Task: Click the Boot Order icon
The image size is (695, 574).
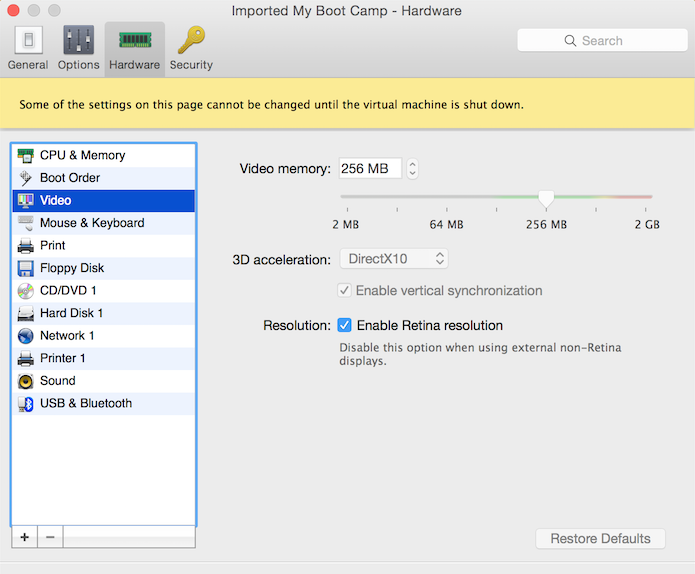Action: tap(26, 178)
